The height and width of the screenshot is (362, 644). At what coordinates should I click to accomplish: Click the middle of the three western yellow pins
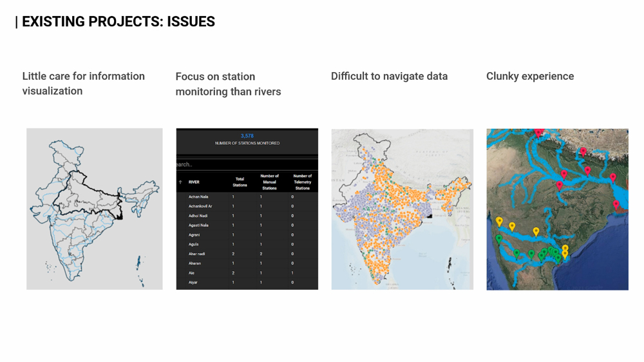[x=512, y=226]
